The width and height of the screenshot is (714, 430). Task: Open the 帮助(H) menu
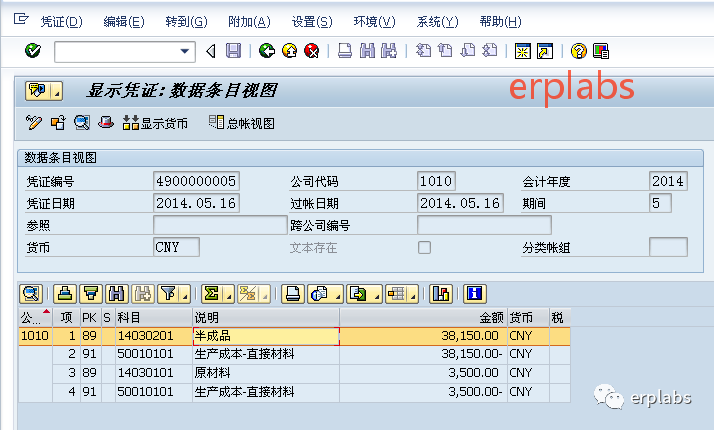(x=500, y=21)
